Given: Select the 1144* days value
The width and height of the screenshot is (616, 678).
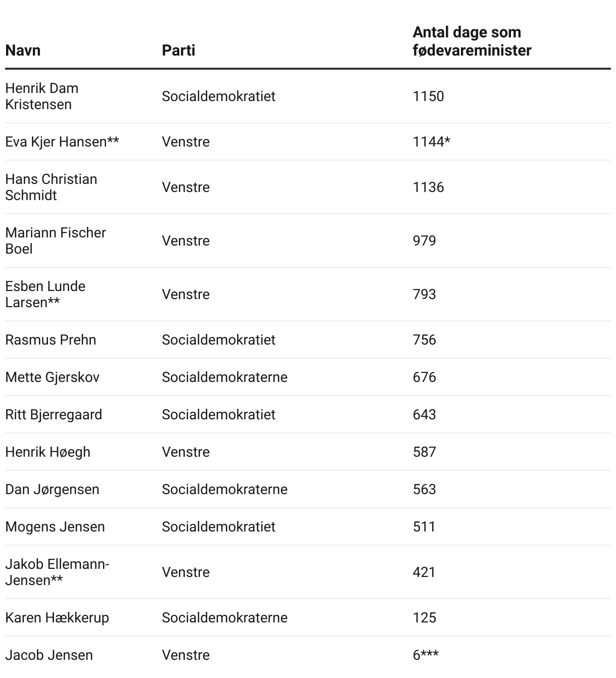Looking at the screenshot, I should (x=431, y=141).
